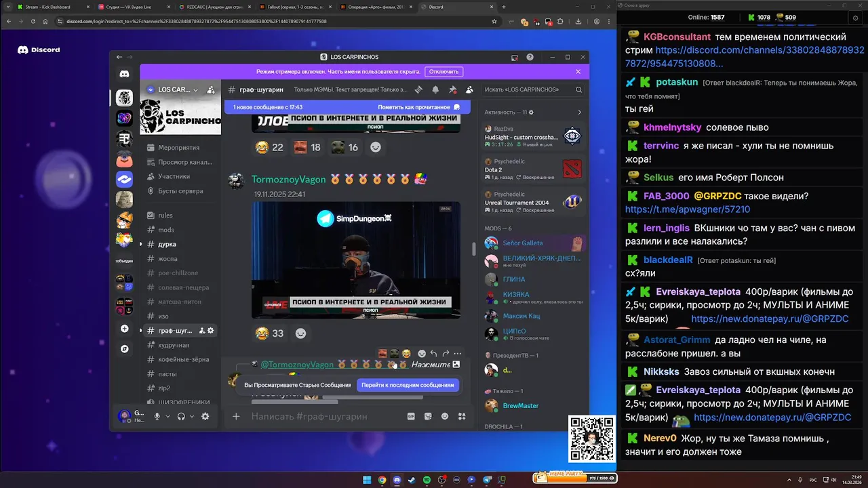Play the SimpDungeon video thumbnail
868x488 pixels.
tap(356, 260)
